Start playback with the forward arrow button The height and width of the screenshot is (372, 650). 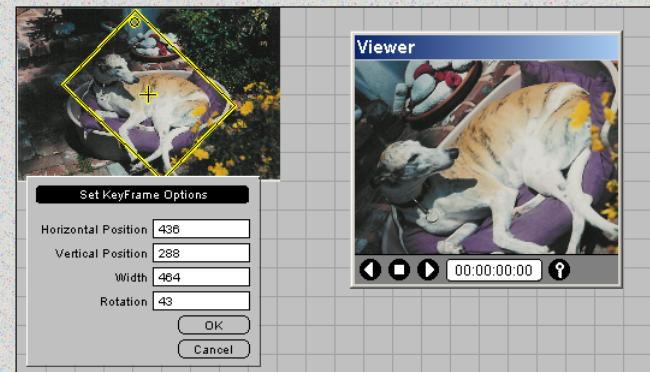428,270
